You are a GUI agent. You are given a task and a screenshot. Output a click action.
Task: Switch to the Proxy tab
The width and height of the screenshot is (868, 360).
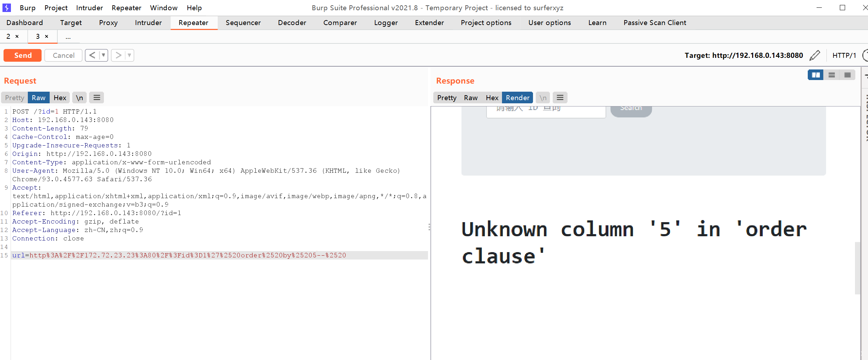coord(108,23)
